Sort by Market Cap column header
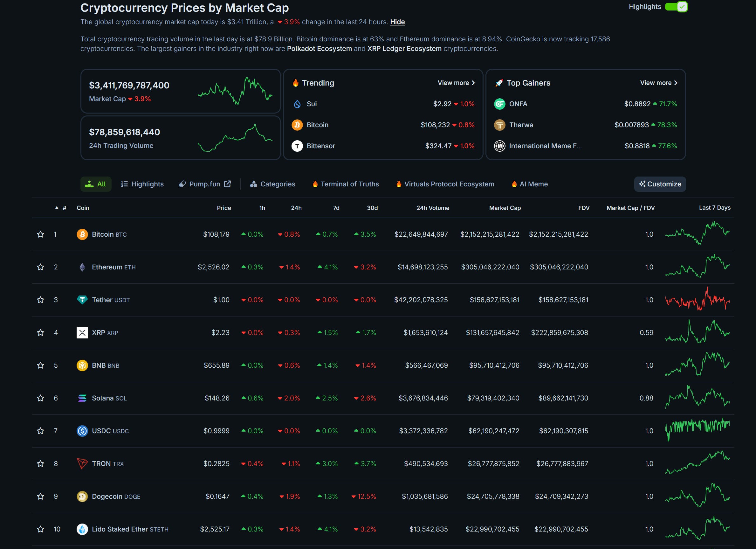Image resolution: width=756 pixels, height=549 pixels. (505, 208)
